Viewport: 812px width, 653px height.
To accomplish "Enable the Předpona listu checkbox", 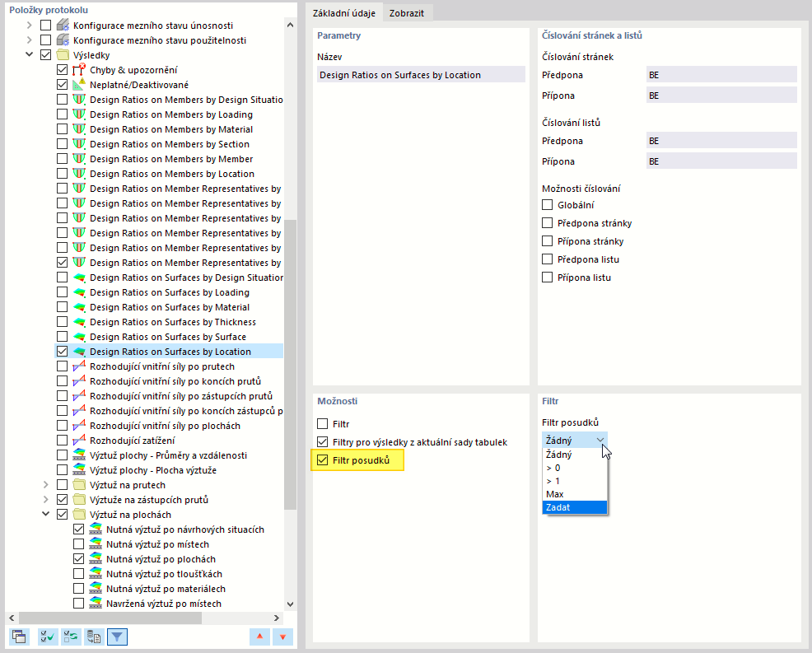I will (548, 259).
